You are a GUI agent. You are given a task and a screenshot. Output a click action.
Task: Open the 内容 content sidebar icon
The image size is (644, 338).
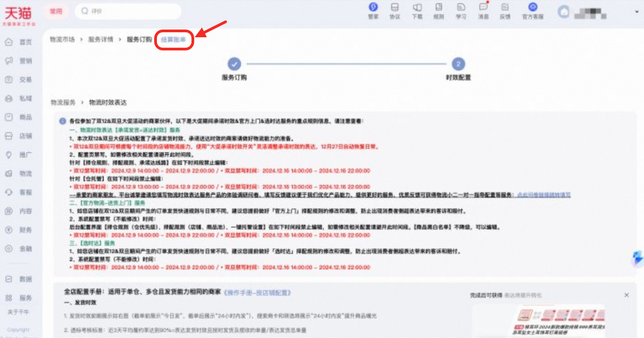tap(9, 211)
